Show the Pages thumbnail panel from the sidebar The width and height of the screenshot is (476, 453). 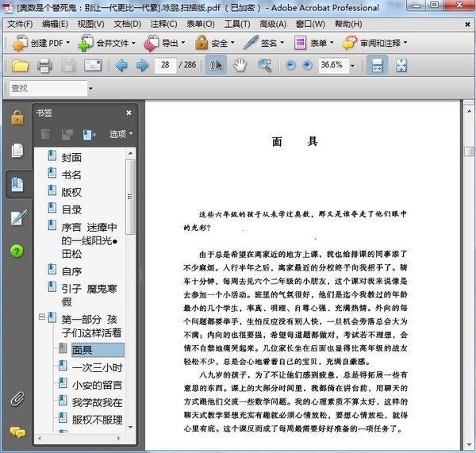(x=17, y=151)
